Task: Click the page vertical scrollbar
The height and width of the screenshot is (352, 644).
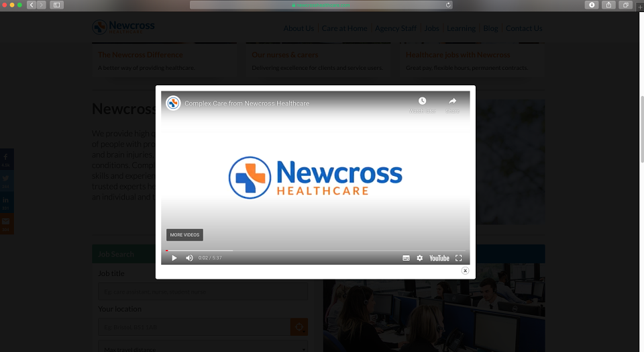Action: [642, 130]
